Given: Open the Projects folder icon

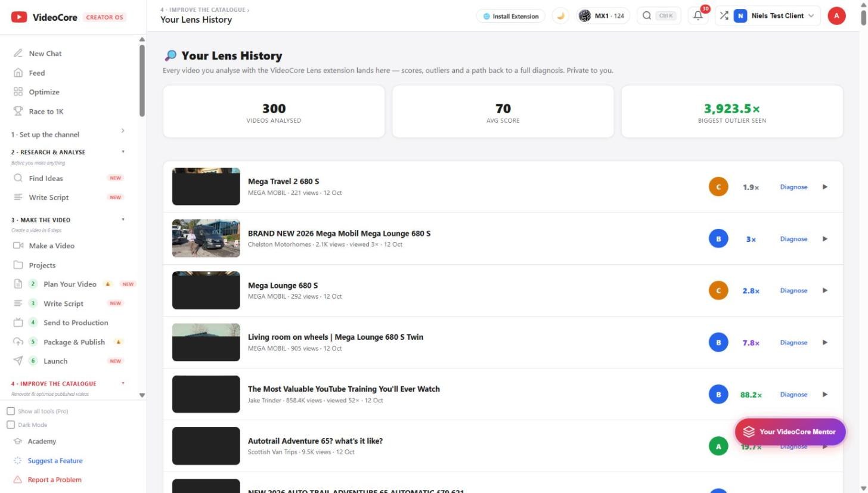Looking at the screenshot, I should [18, 265].
